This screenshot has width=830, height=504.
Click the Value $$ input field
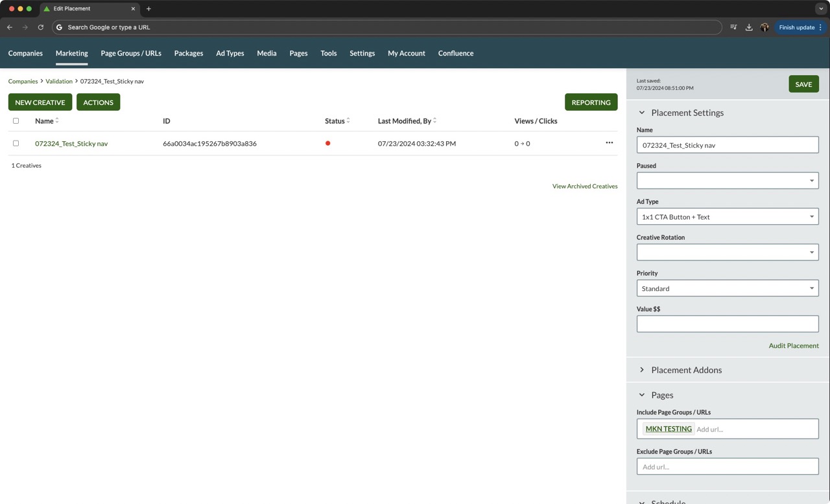click(x=728, y=324)
